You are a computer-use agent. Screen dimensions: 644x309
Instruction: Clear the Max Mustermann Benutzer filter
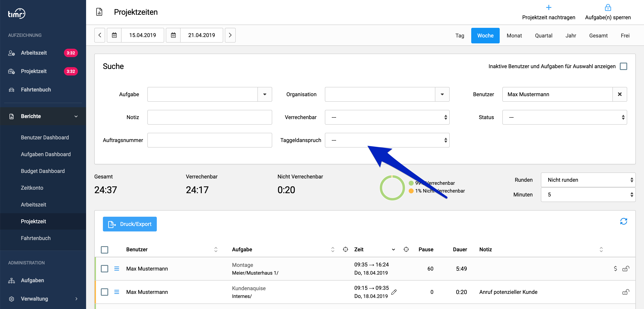pos(620,94)
